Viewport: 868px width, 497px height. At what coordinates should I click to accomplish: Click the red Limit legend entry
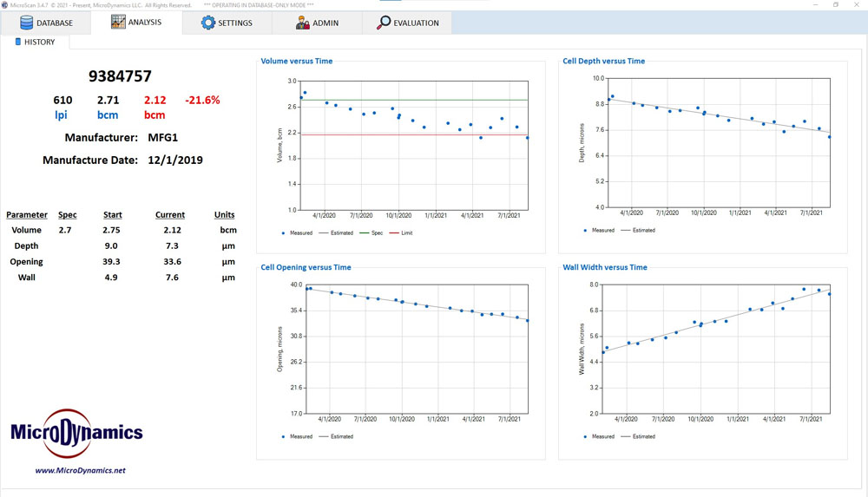coord(403,232)
